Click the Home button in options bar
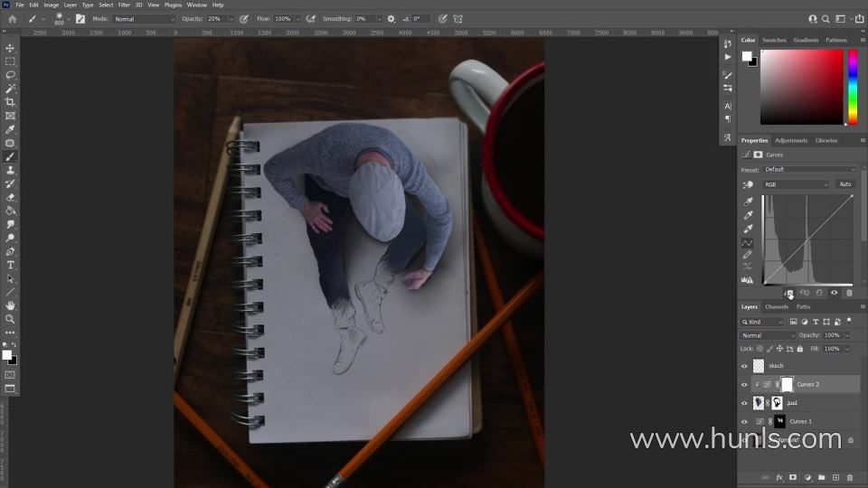This screenshot has height=488, width=868. pos(12,19)
